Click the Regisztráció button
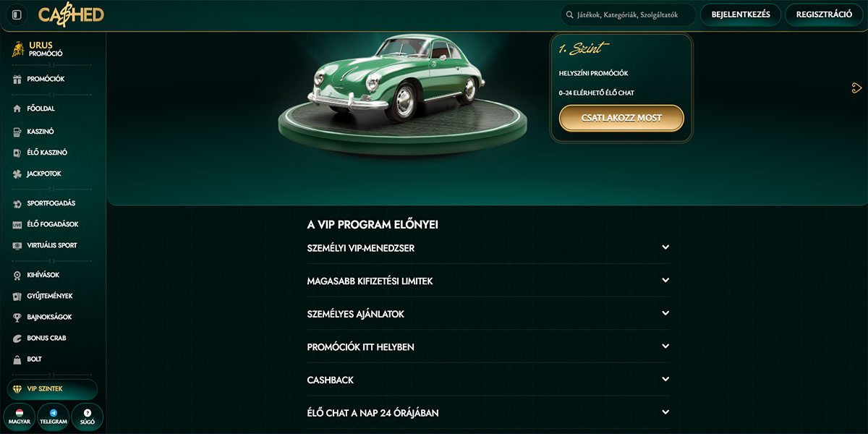 coord(823,14)
